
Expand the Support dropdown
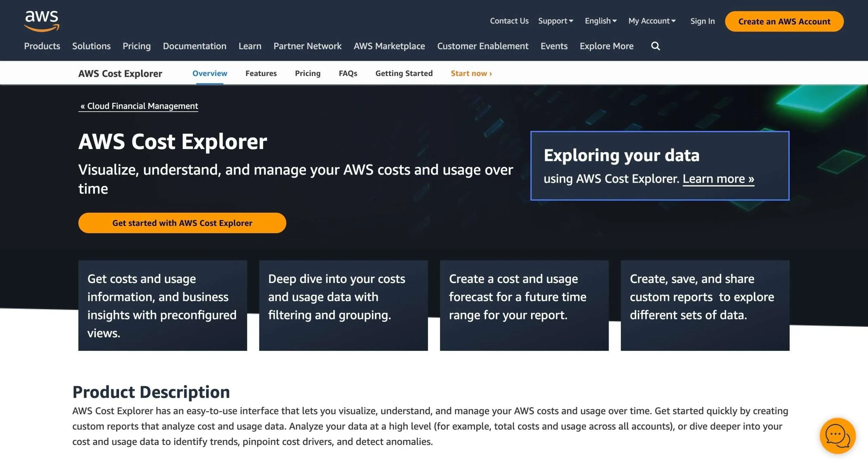pos(555,21)
